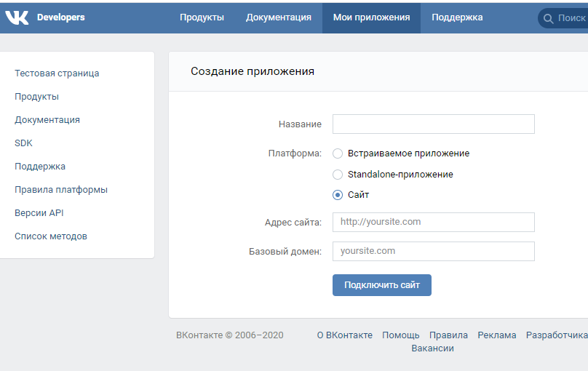Click the Базовый домен input field
588x371 pixels.
coord(433,251)
